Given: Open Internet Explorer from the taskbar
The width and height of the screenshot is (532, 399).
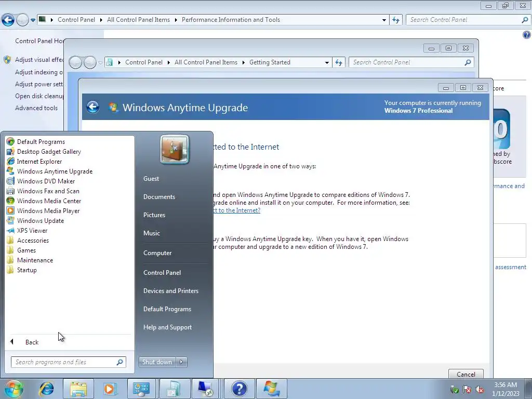Looking at the screenshot, I should click(x=46, y=389).
